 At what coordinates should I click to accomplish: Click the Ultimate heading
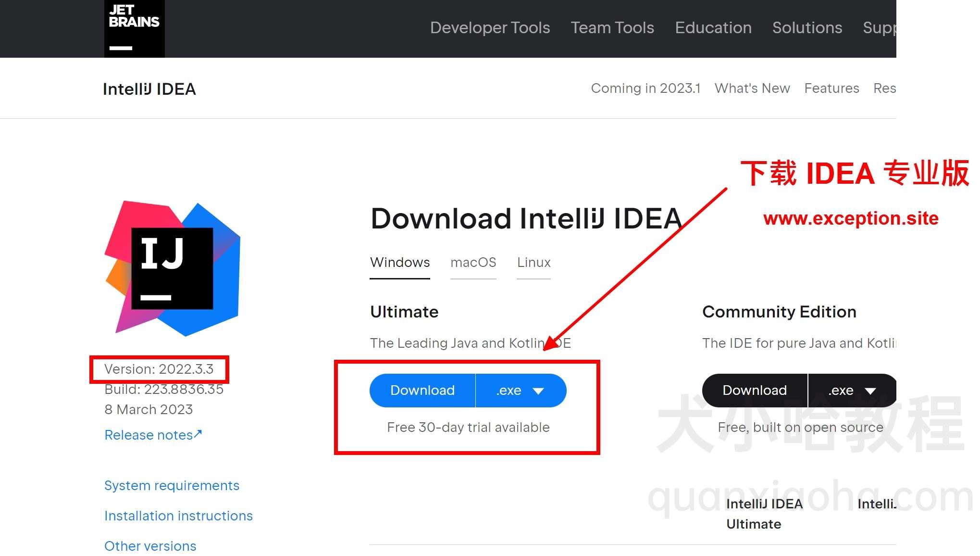[x=404, y=312]
